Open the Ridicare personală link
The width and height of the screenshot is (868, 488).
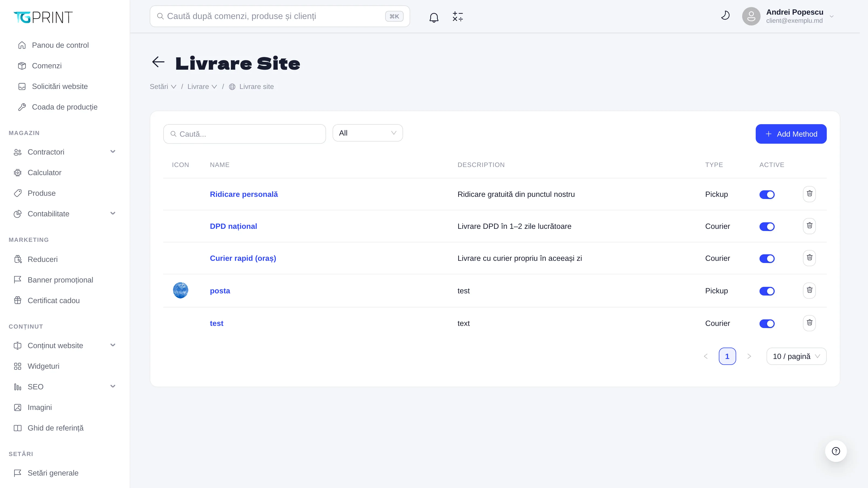(x=244, y=194)
